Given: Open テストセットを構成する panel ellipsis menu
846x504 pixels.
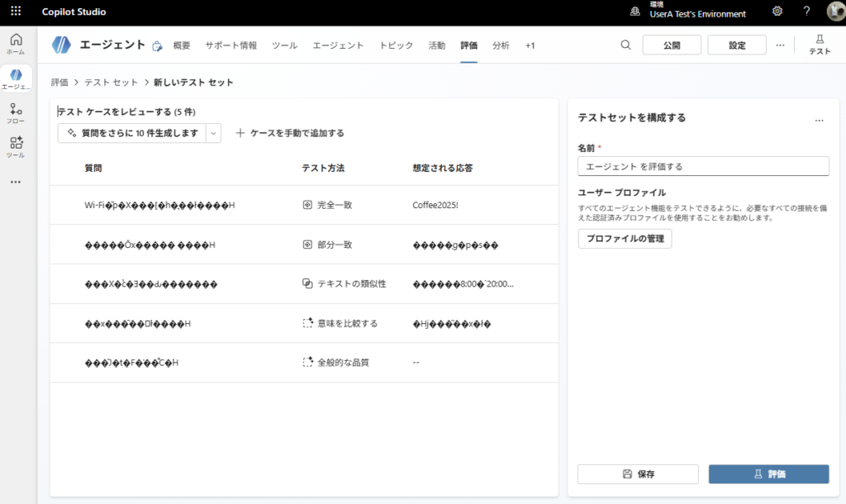Looking at the screenshot, I should tap(819, 121).
